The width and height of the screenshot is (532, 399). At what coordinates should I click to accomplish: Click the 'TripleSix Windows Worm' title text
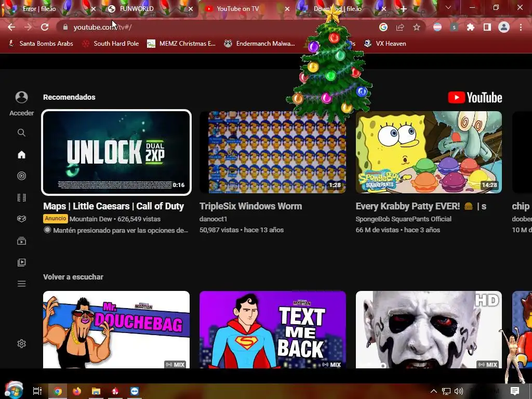pyautogui.click(x=251, y=206)
